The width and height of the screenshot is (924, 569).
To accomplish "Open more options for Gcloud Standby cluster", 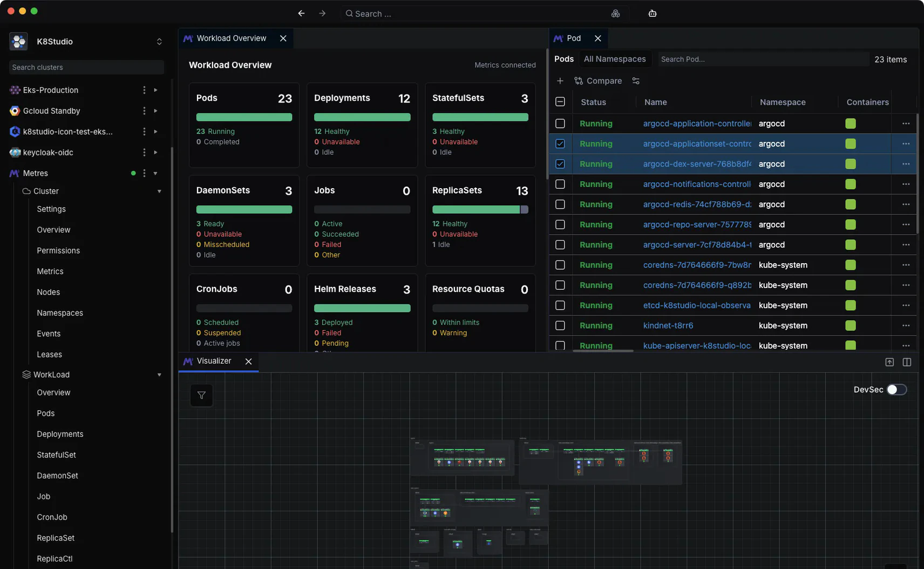I will click(x=144, y=111).
